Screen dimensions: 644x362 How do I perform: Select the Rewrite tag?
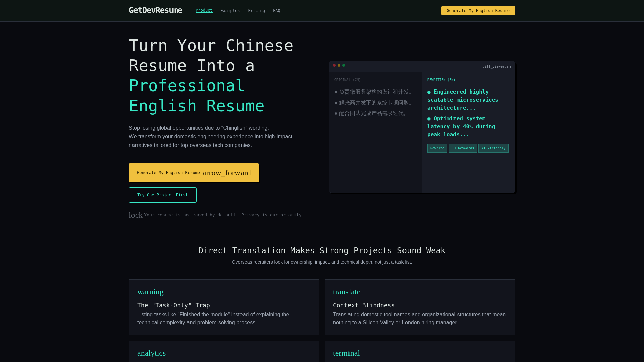coord(437,148)
